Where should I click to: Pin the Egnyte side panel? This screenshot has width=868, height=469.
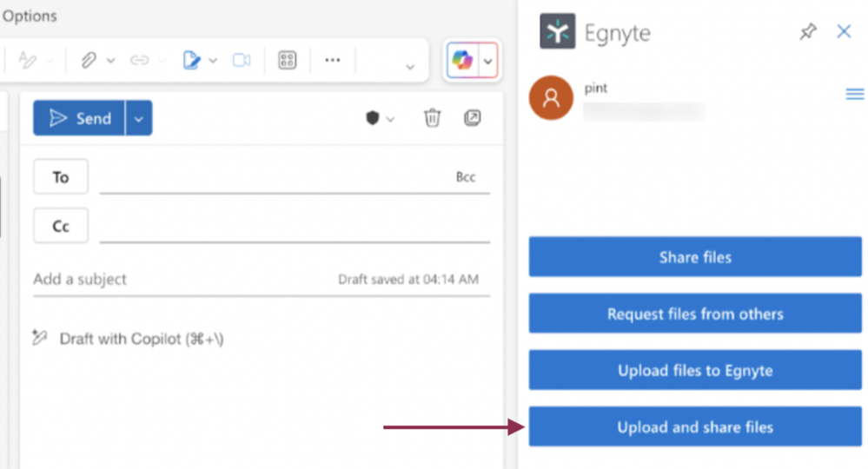tap(808, 32)
